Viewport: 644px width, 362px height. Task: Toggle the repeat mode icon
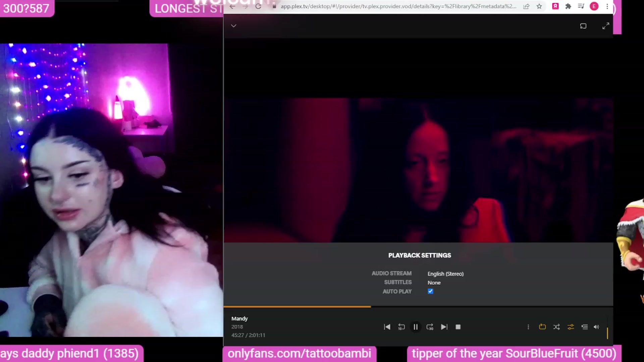click(x=542, y=327)
